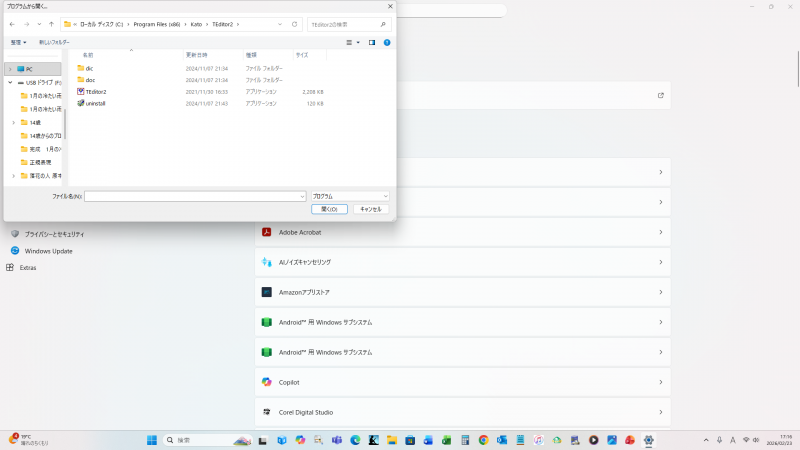Open the 整理 menu in dialog toolbar

18,43
